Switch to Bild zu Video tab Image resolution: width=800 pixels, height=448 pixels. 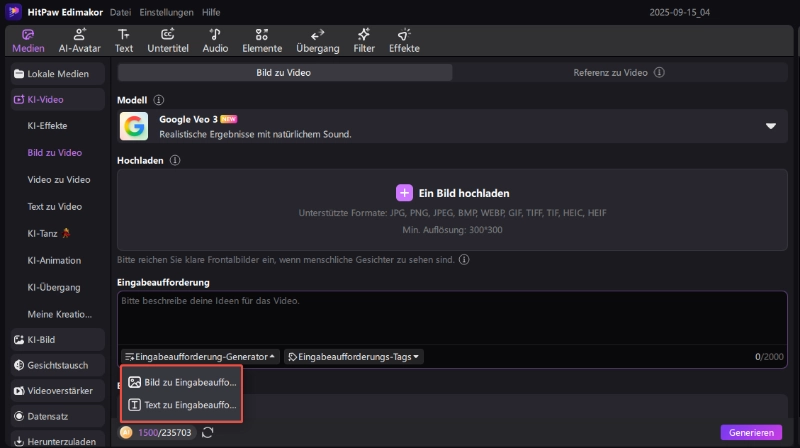pos(284,72)
